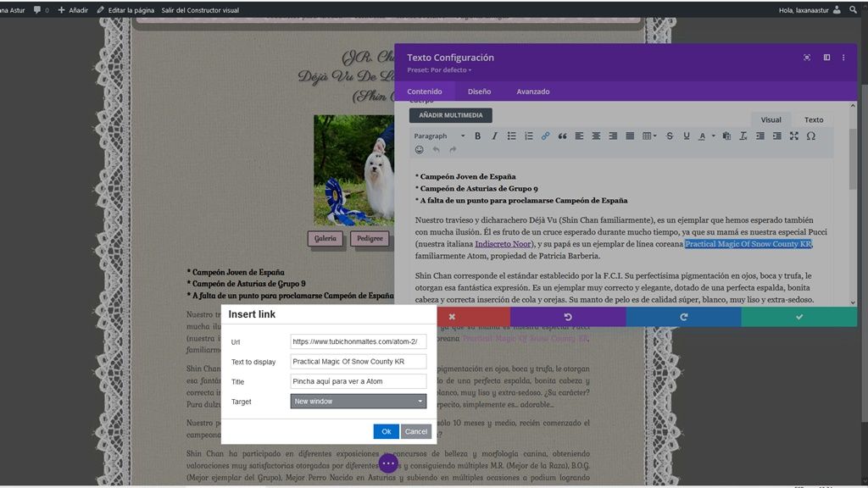
Task: Switch editor to Visual mode
Action: point(771,119)
